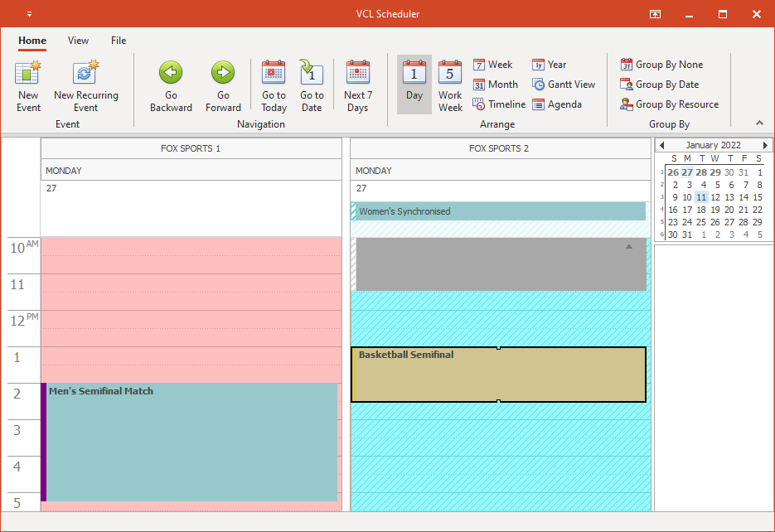The image size is (775, 532).
Task: Open the File tab
Action: (x=118, y=40)
